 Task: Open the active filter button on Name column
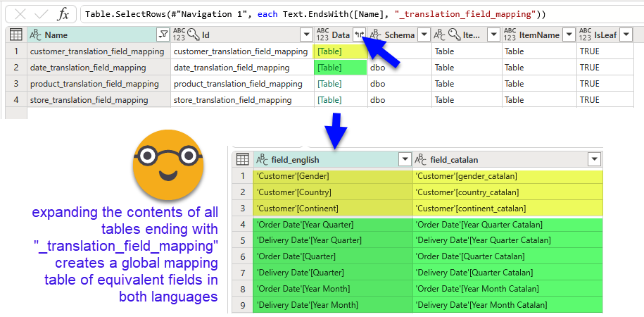(163, 35)
